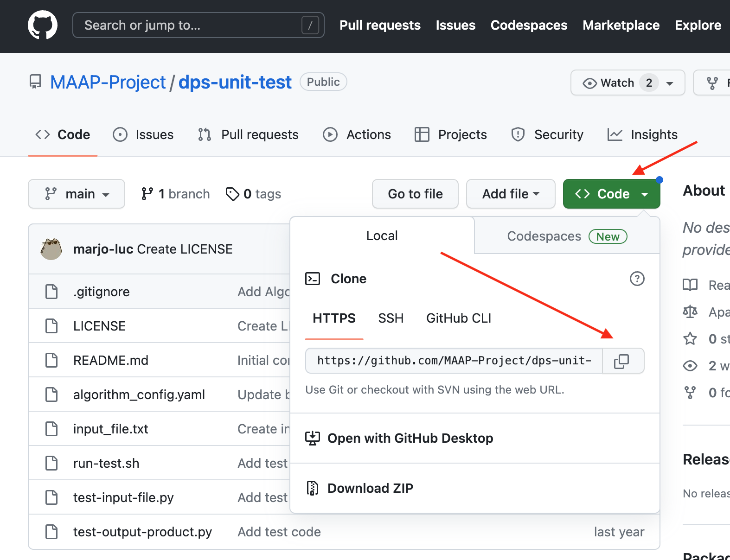
Task: Expand the Add file dropdown
Action: pyautogui.click(x=511, y=194)
